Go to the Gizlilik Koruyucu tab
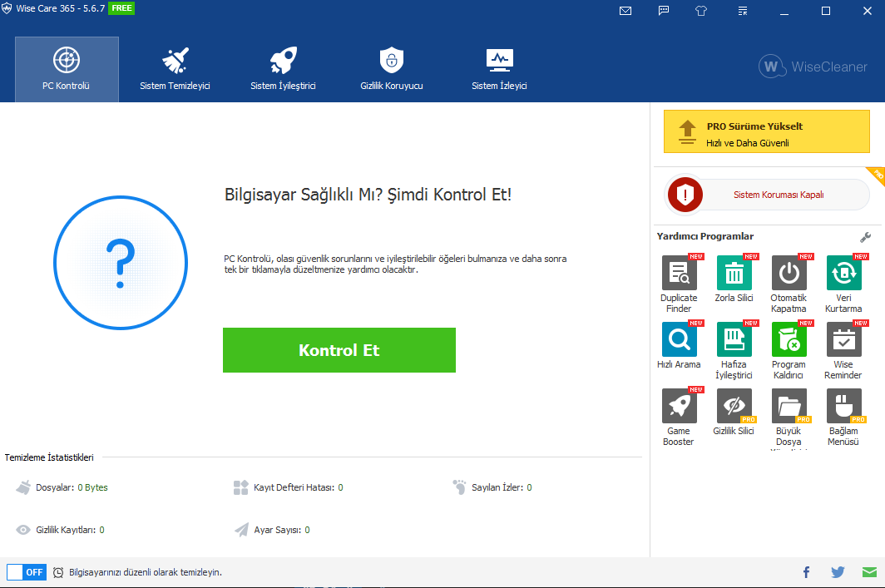Screen dimensions: 885x588 click(x=391, y=69)
